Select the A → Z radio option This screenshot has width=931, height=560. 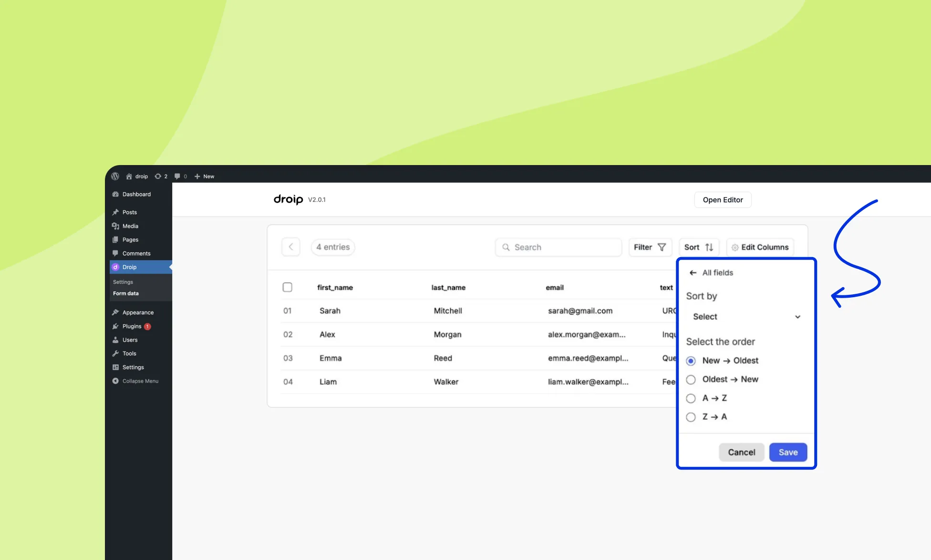click(691, 398)
